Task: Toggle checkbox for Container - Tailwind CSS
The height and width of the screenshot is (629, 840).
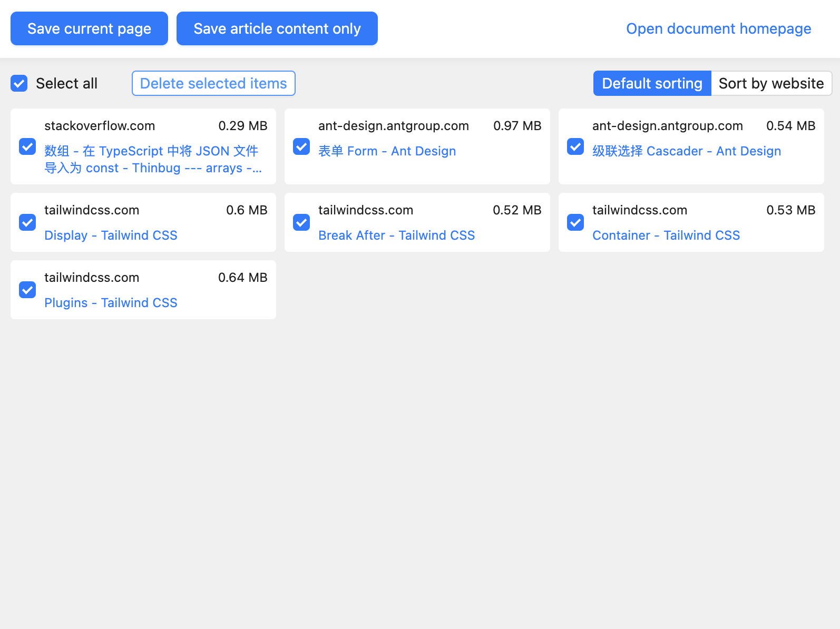Action: 575,222
